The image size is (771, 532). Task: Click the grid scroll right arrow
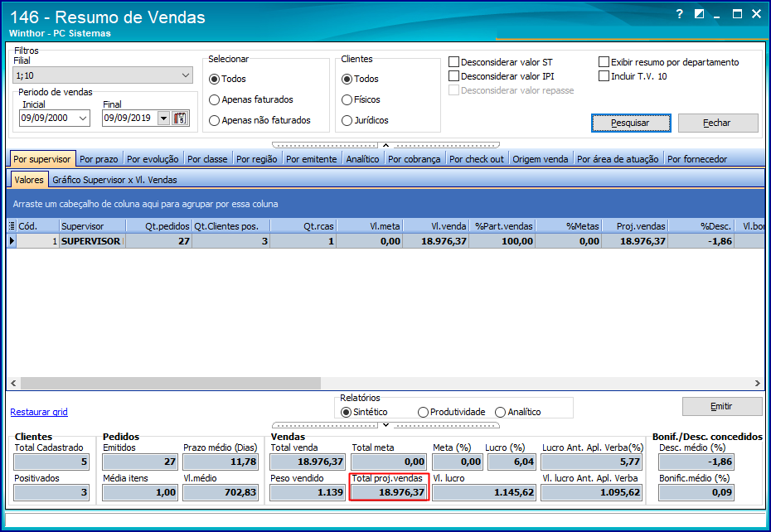click(x=757, y=383)
